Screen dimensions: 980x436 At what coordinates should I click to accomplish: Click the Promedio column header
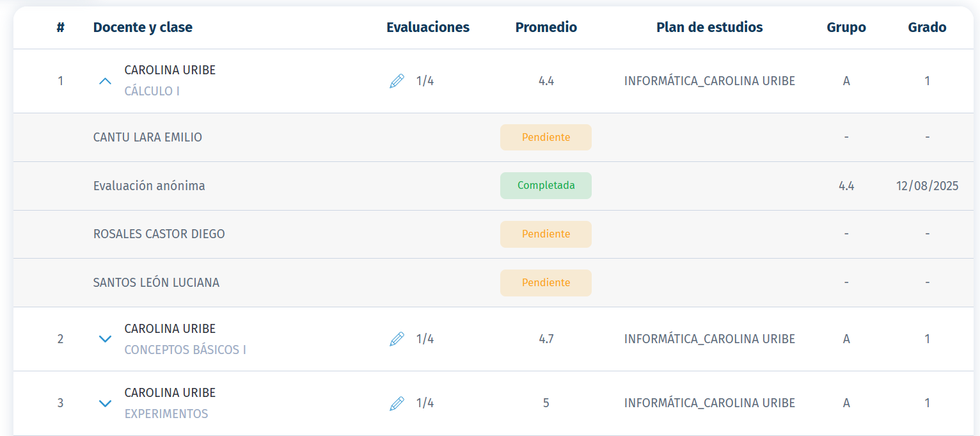(x=546, y=28)
